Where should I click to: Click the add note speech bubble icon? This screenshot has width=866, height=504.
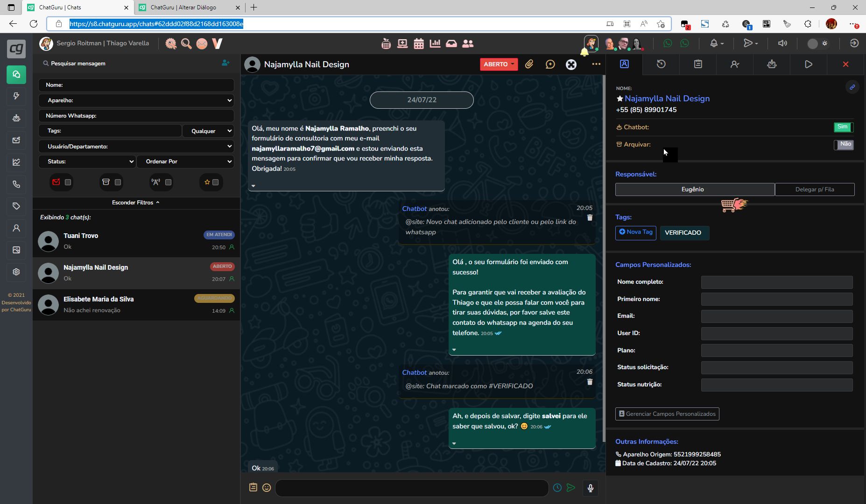(550, 64)
